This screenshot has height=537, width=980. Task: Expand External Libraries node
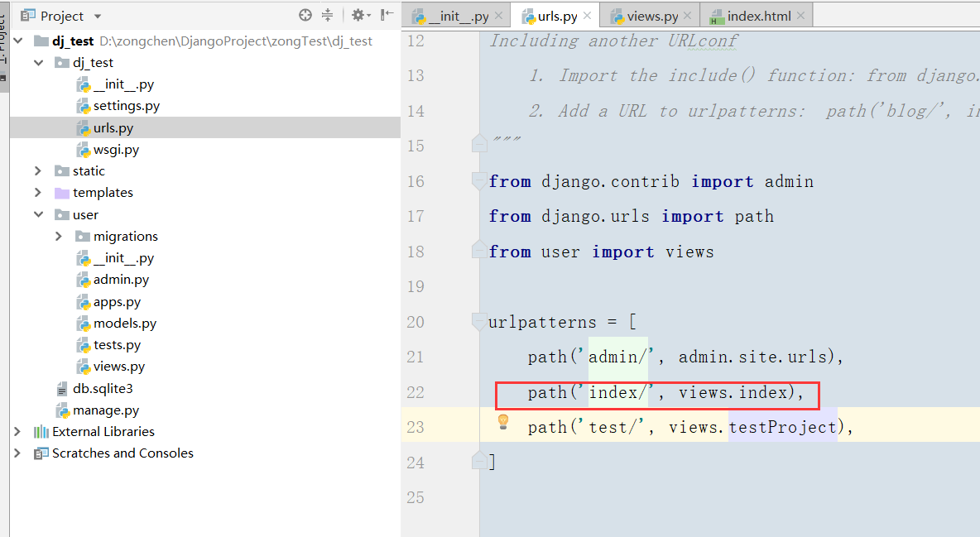tap(17, 431)
